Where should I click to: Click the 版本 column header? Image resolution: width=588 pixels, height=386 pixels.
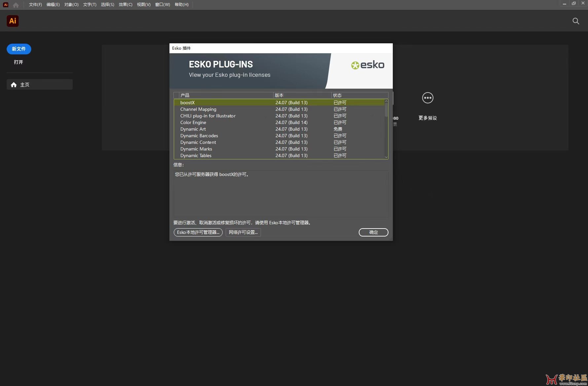tap(302, 95)
